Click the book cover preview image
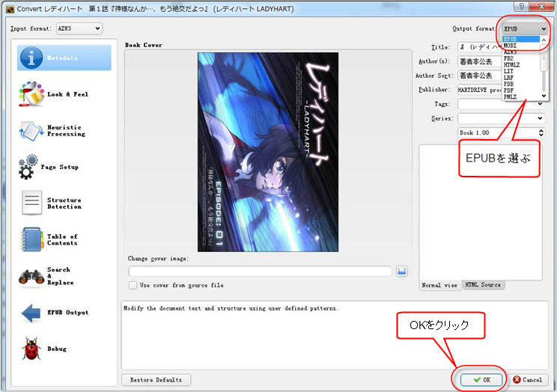The image size is (557, 392). 268,152
